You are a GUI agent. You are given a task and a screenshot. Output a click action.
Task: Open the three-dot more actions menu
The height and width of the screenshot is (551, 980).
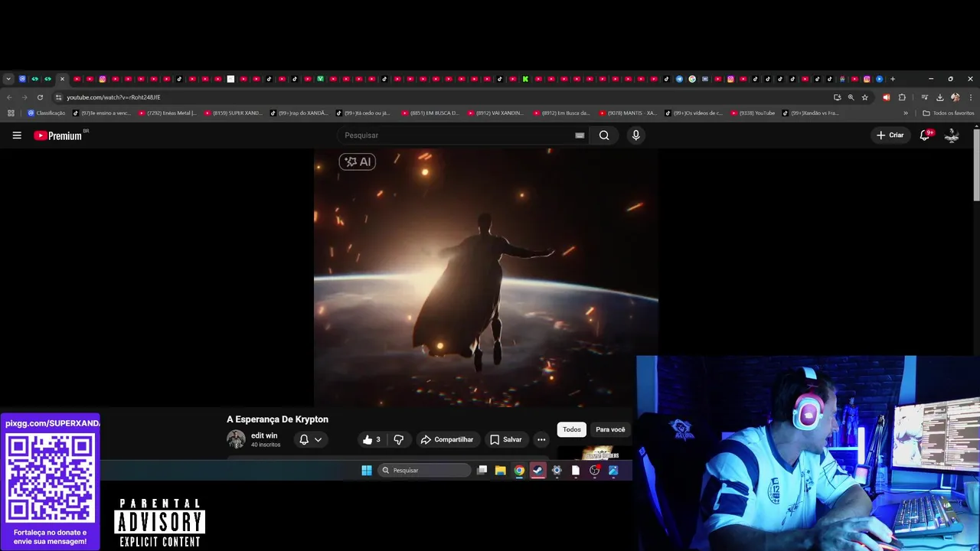541,439
